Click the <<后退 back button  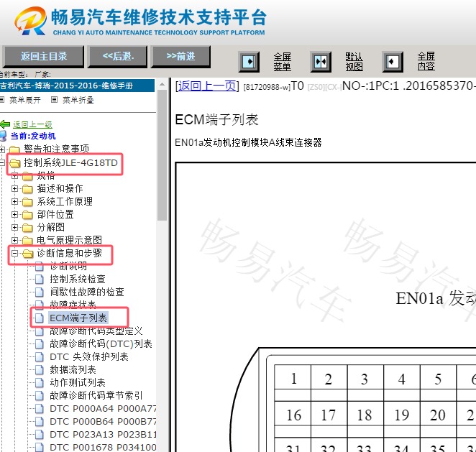pyautogui.click(x=118, y=57)
